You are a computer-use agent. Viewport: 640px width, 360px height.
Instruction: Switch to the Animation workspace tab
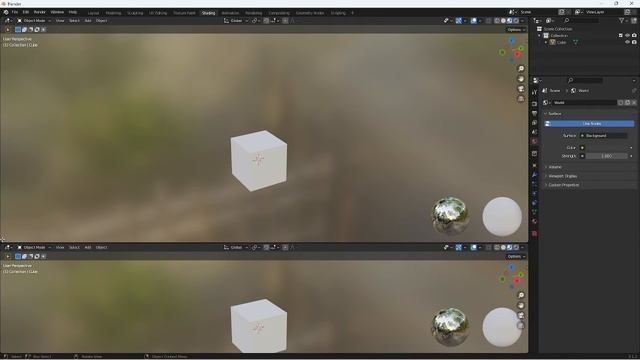[x=230, y=13]
